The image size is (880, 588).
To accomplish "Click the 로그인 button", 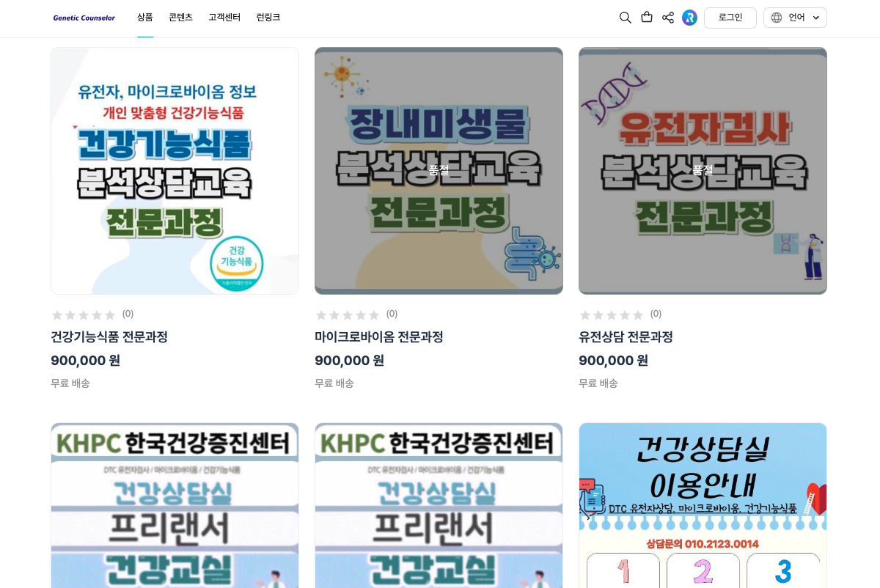I will tap(730, 18).
